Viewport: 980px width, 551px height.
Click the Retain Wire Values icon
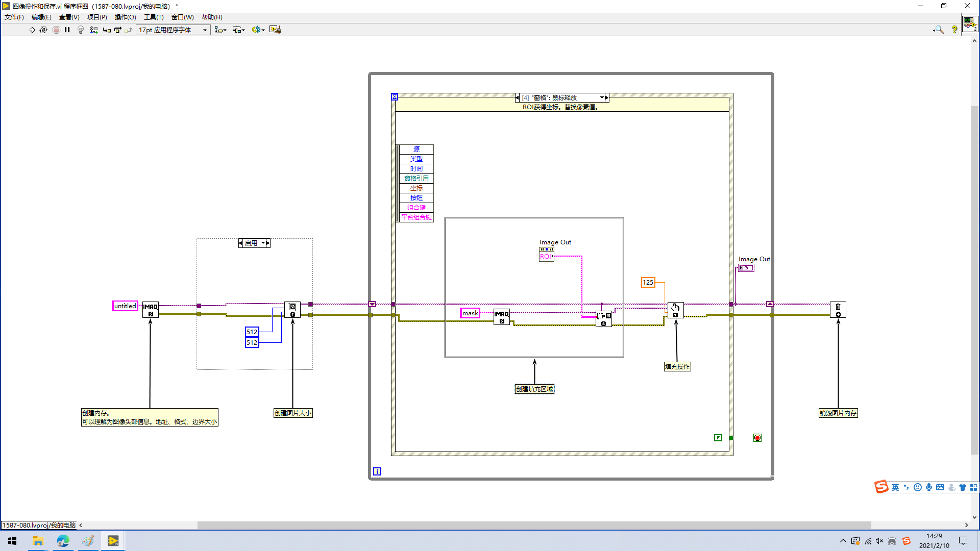[93, 30]
